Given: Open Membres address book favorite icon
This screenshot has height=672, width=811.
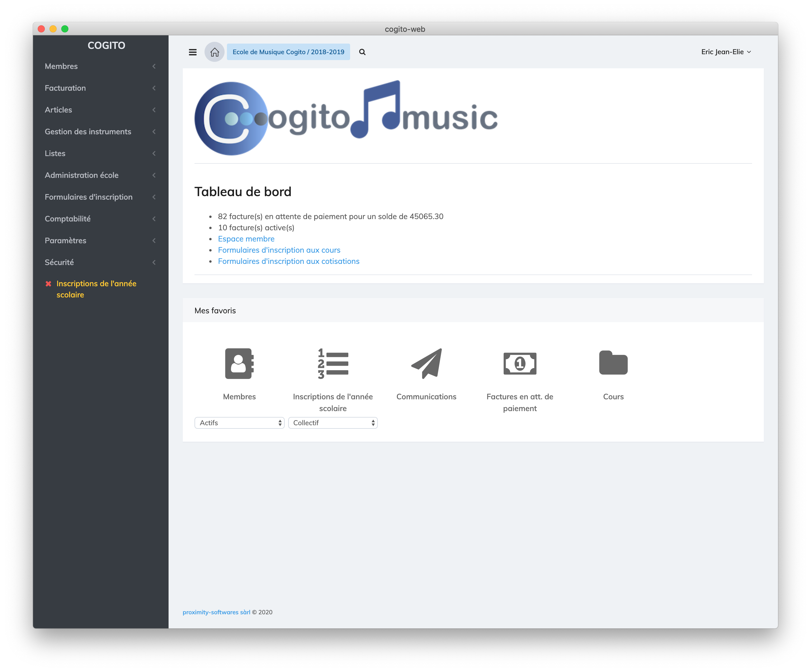Looking at the screenshot, I should (x=239, y=364).
